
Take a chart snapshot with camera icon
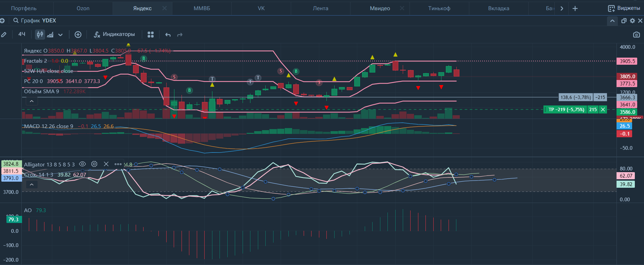(637, 35)
